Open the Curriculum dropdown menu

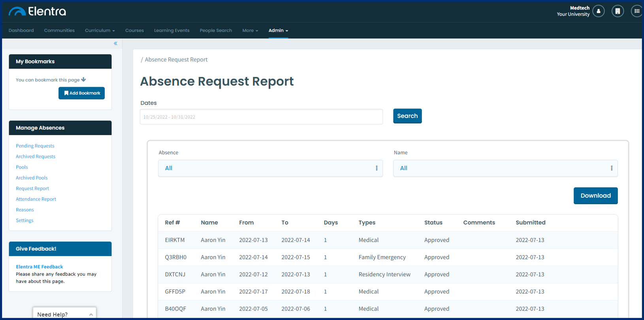click(100, 30)
